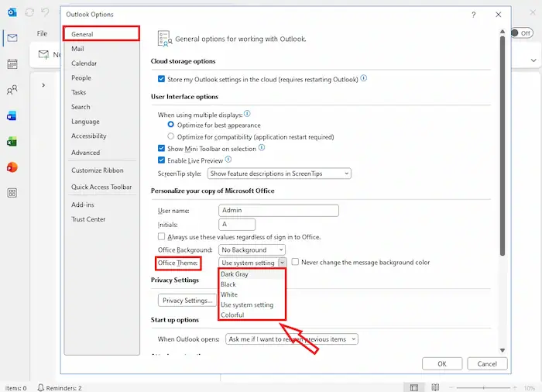Click OK to apply options
Screen dimensions: 542x392
pos(442,363)
